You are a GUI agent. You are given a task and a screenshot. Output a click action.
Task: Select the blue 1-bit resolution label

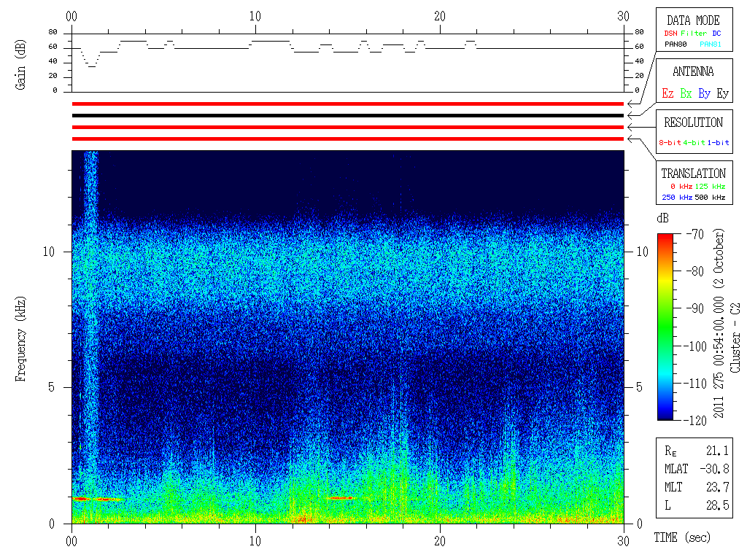(x=718, y=142)
